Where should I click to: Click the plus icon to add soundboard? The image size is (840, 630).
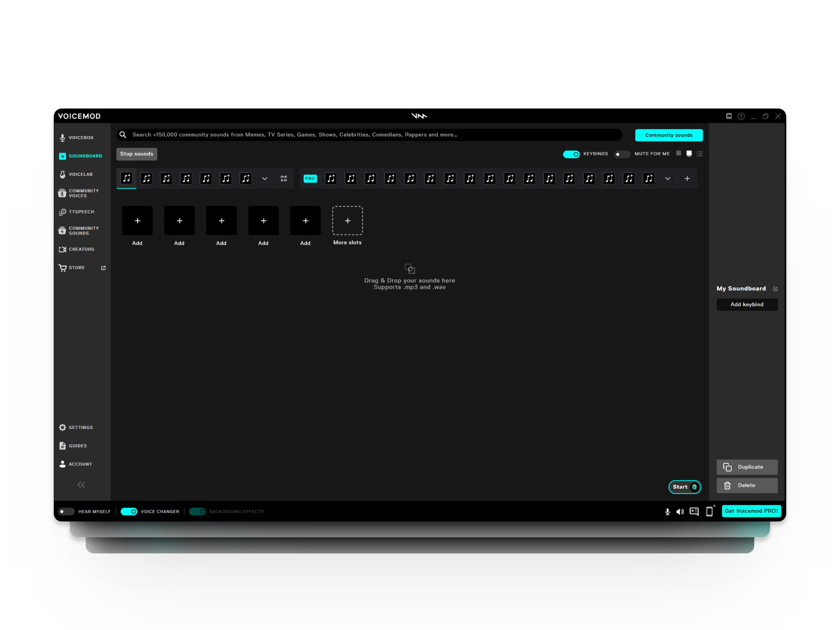coord(687,178)
